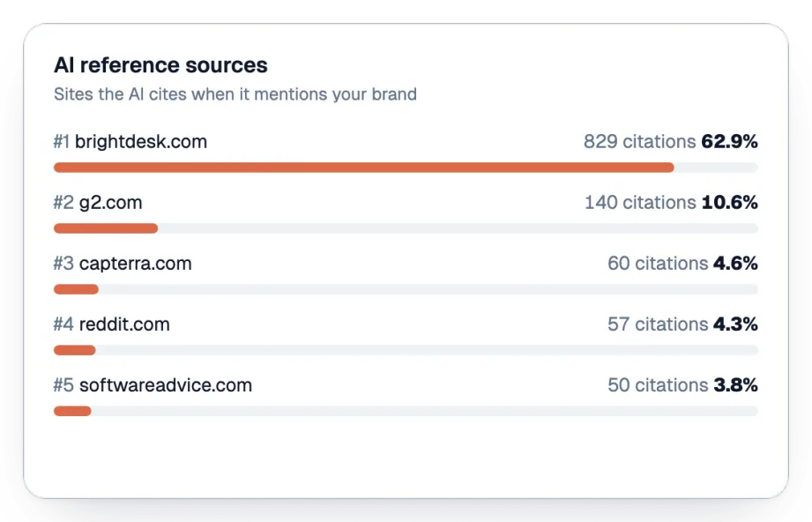
Task: Click the brightdesk.com source name
Action: coord(141,141)
